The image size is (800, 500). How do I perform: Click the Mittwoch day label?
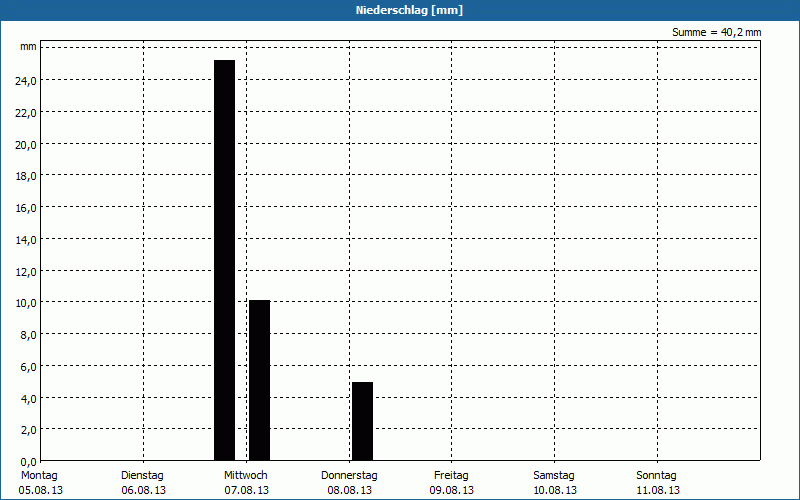coord(245,476)
